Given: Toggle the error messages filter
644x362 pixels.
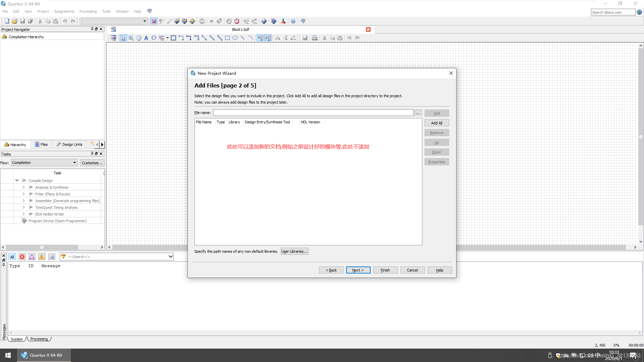Looking at the screenshot, I should coord(22,257).
